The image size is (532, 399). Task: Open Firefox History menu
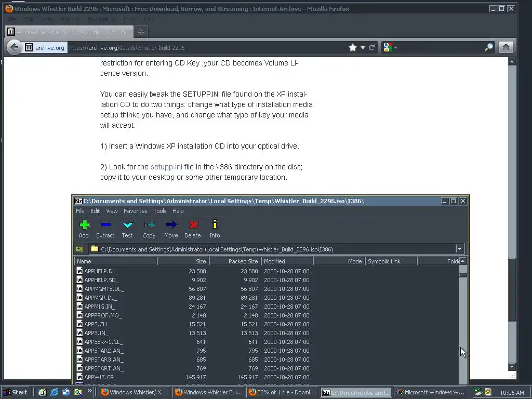69,19
